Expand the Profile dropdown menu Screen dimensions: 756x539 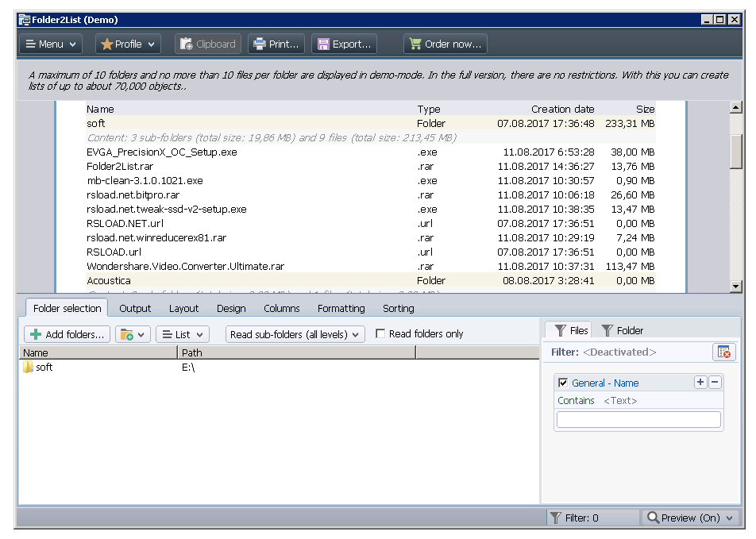[129, 44]
